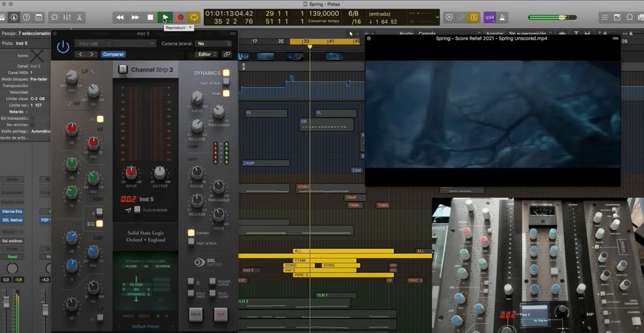Open the toolbar display icon

[x=39, y=17]
